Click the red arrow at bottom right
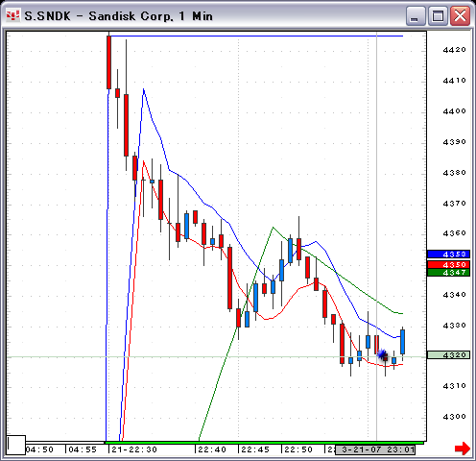This screenshot has width=476, height=461. 463,449
